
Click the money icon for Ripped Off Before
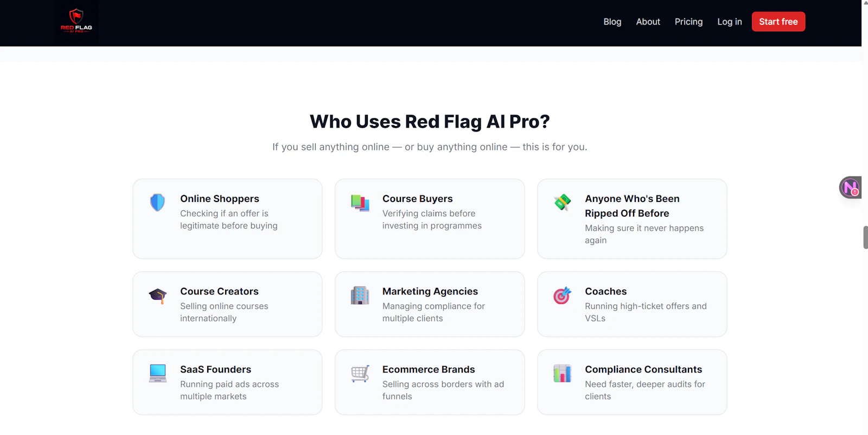(562, 203)
